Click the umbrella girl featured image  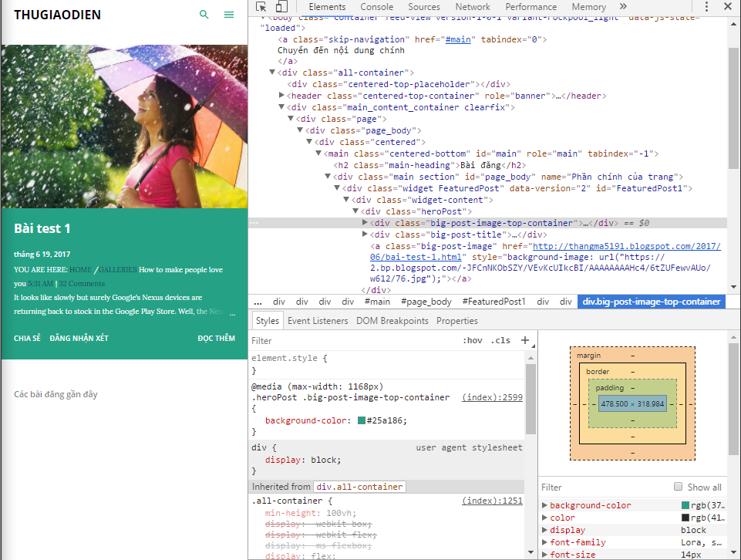coord(124,127)
